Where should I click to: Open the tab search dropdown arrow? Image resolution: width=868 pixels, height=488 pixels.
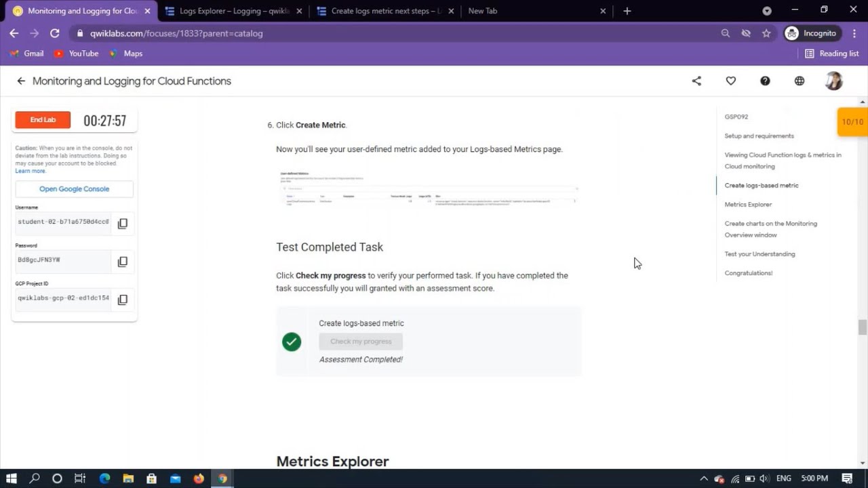click(767, 11)
